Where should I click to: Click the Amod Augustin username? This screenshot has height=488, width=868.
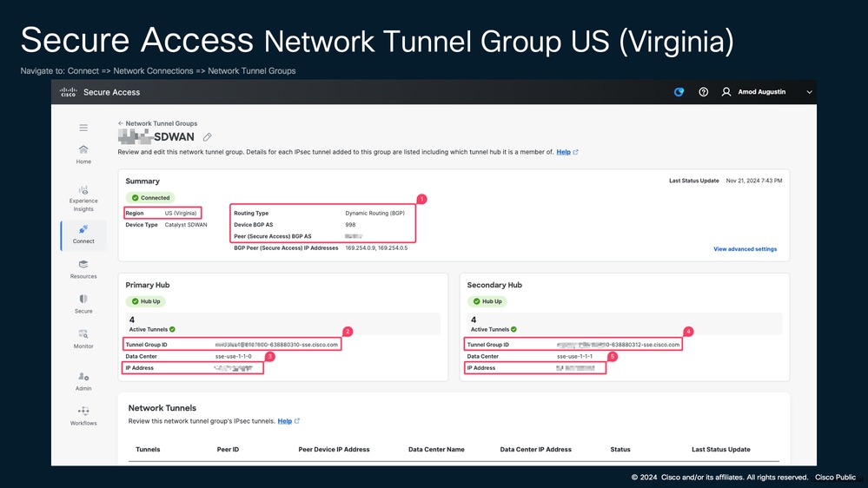[x=762, y=92]
